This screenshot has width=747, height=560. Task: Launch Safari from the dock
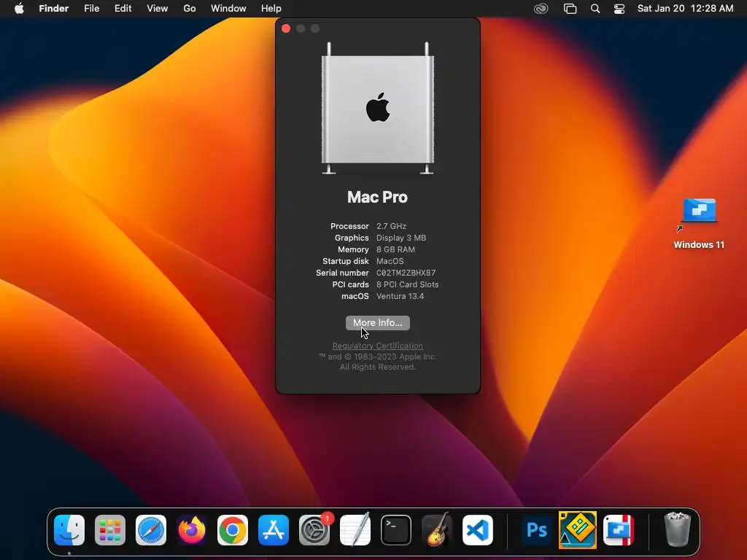coord(151,530)
